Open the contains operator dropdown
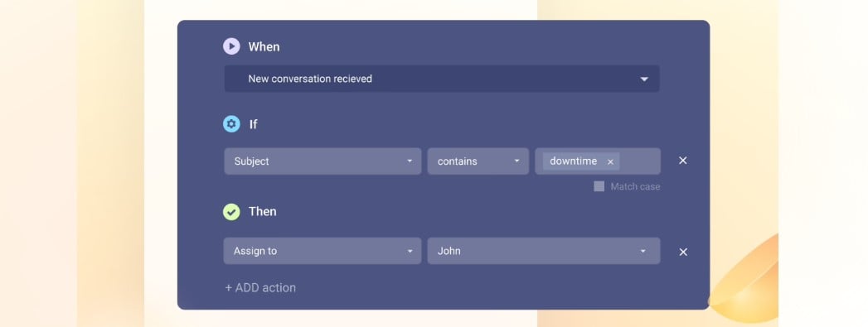The width and height of the screenshot is (868, 327). point(478,161)
